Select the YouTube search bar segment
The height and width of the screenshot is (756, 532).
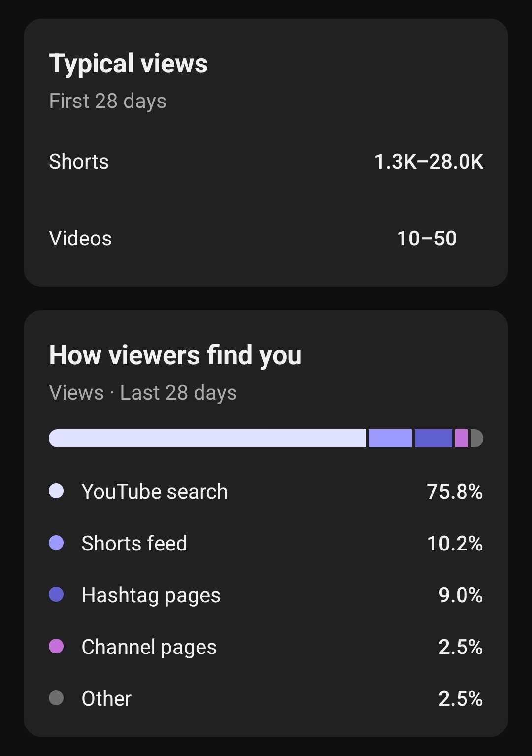pos(207,438)
